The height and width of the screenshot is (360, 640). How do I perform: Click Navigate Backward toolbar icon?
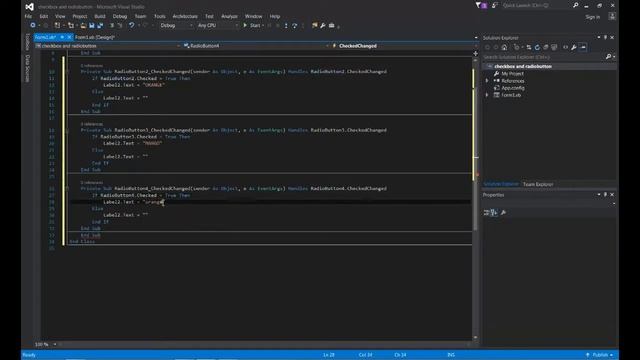(x=33, y=25)
